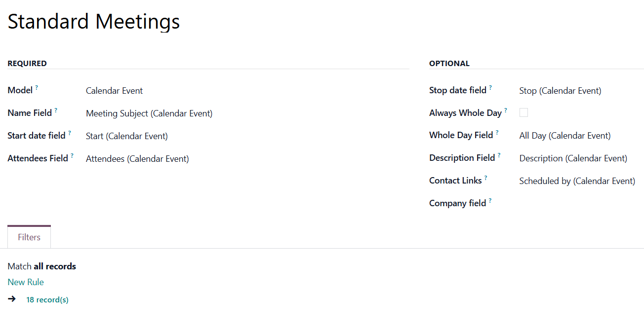Click the empty Company field input

[581, 203]
